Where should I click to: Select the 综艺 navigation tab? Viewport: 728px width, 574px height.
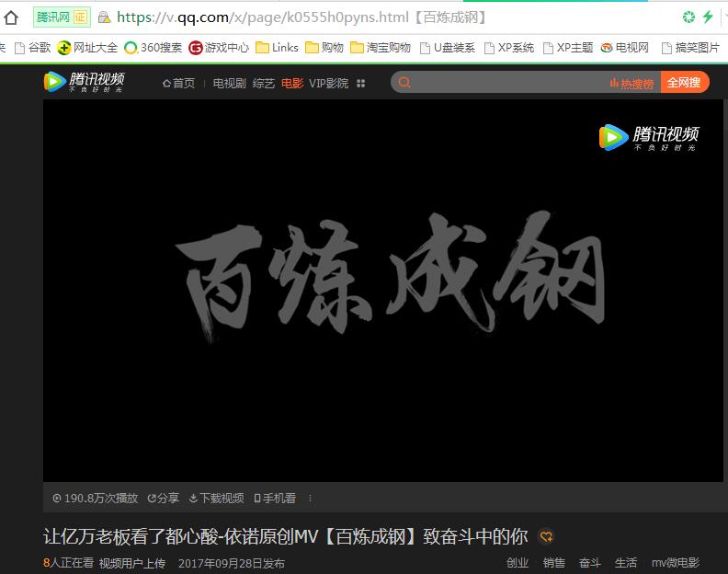(x=263, y=84)
